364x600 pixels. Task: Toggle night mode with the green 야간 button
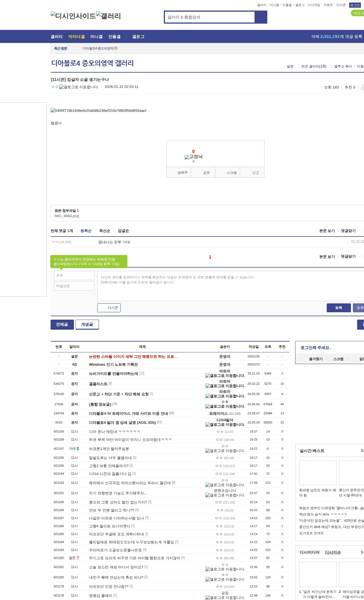(357, 13)
